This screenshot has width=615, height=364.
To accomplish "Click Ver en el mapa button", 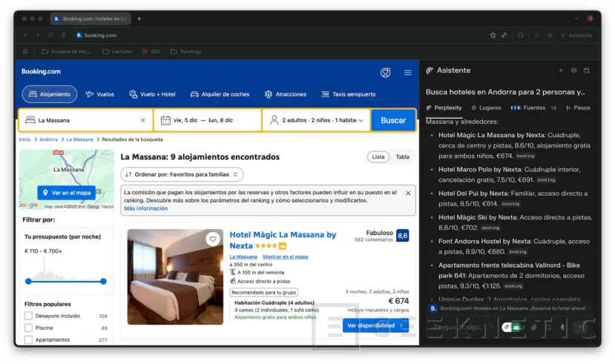I will click(x=67, y=193).
